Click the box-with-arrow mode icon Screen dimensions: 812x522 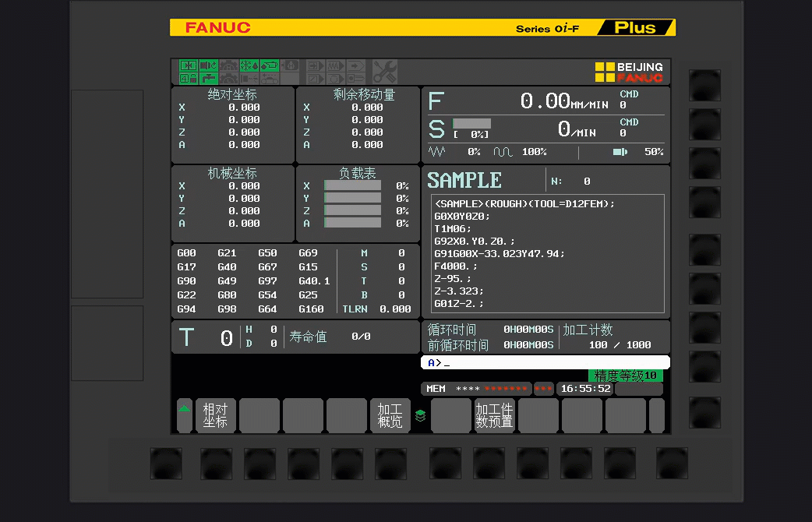(x=316, y=65)
